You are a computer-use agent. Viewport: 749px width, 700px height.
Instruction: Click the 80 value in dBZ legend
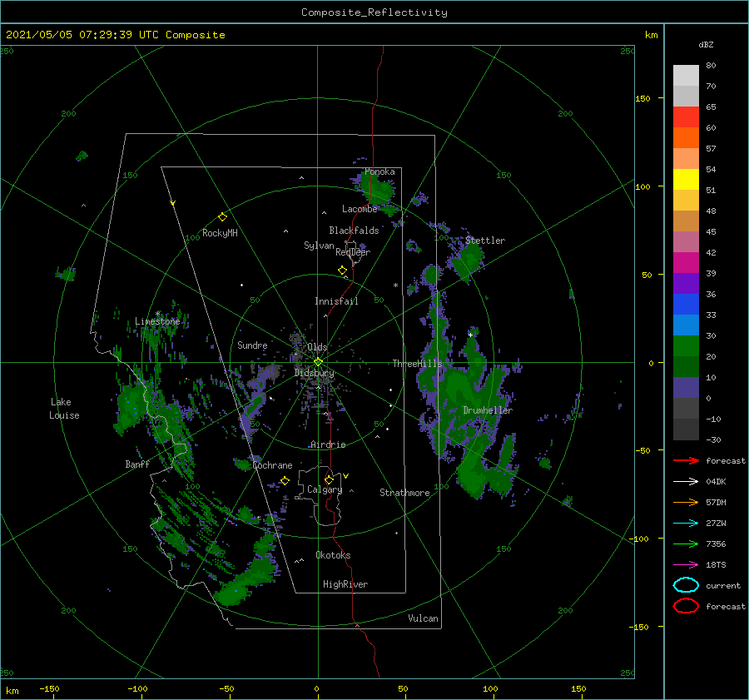[711, 65]
